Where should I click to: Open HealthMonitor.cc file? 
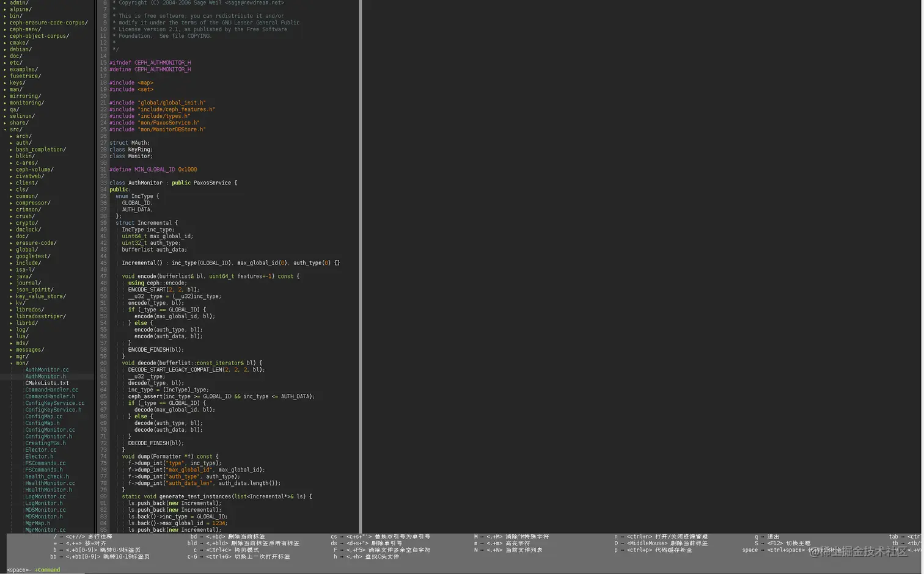(50, 484)
